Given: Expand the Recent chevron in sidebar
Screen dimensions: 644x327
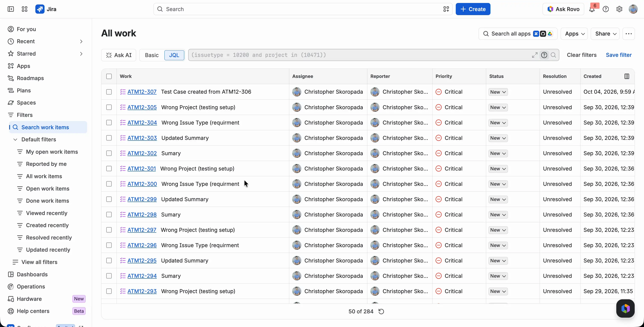Looking at the screenshot, I should [81, 41].
